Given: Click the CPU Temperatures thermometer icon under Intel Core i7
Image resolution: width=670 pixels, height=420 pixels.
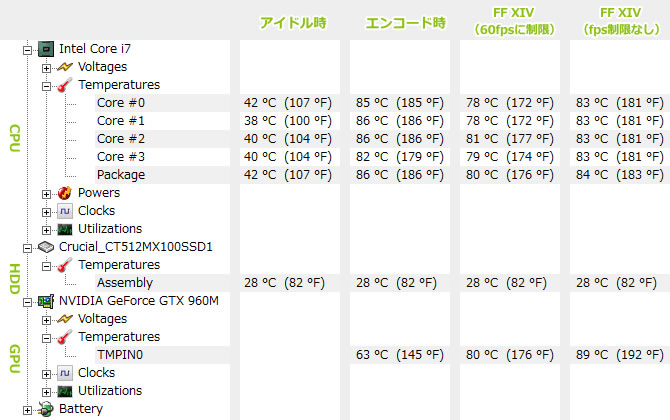Looking at the screenshot, I should [65, 85].
